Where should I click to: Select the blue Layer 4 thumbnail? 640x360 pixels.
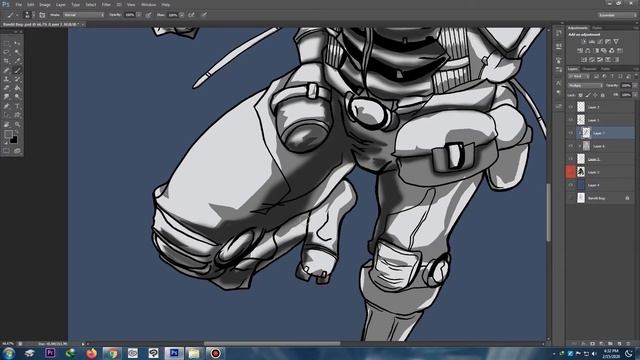click(581, 185)
